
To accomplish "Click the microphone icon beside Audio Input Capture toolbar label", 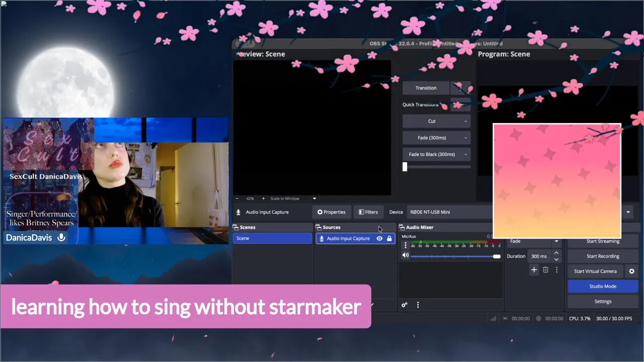I will pos(238,212).
